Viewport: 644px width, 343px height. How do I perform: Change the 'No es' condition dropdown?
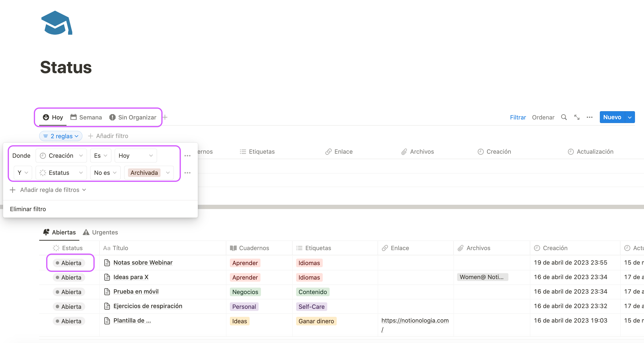[105, 173]
